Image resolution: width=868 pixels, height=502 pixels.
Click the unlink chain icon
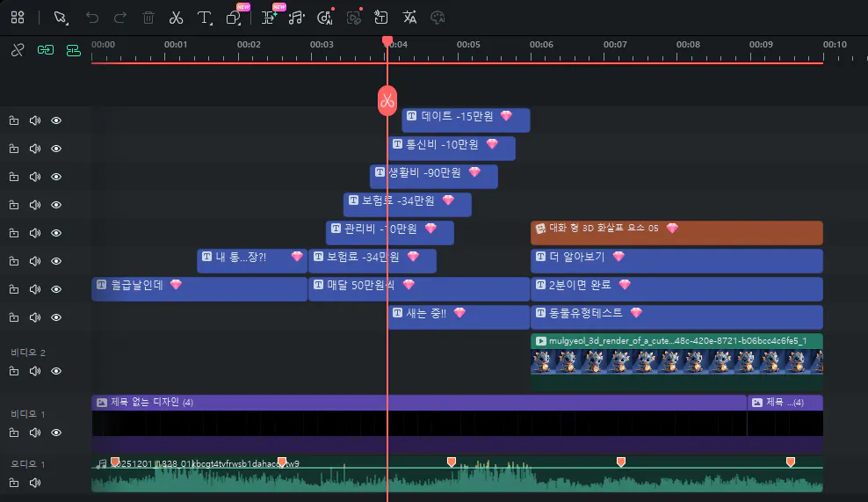click(18, 50)
